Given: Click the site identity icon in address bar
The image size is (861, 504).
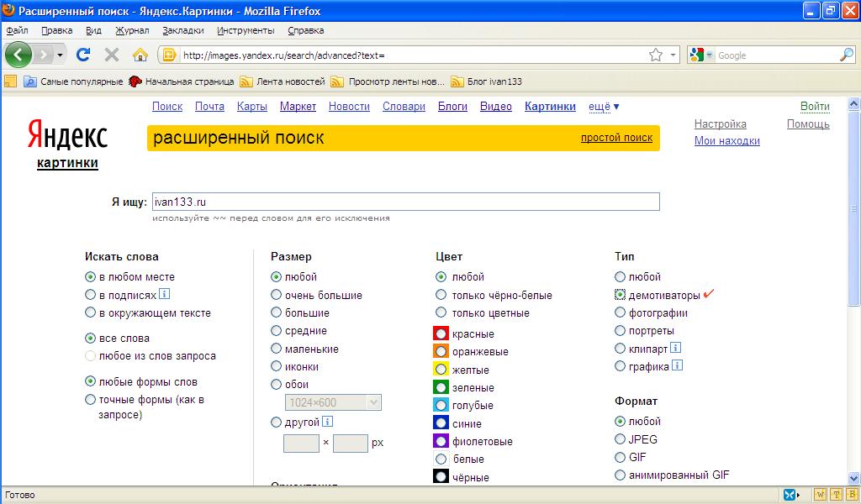Looking at the screenshot, I should coord(168,55).
